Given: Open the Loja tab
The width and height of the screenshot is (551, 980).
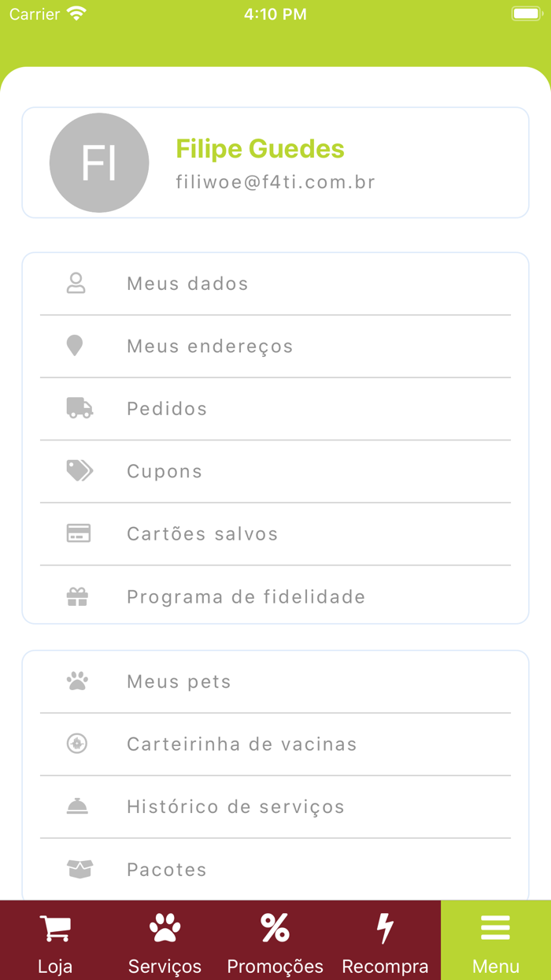Looking at the screenshot, I should [x=55, y=940].
